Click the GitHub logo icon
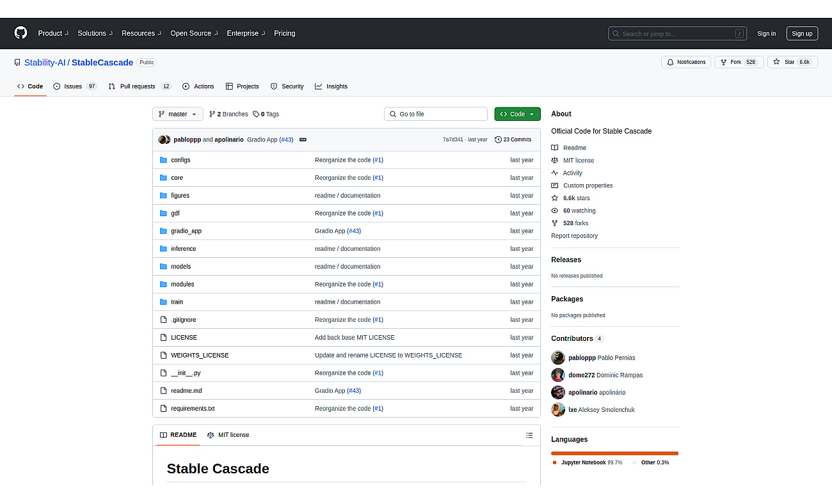This screenshot has height=504, width=832. click(x=21, y=33)
